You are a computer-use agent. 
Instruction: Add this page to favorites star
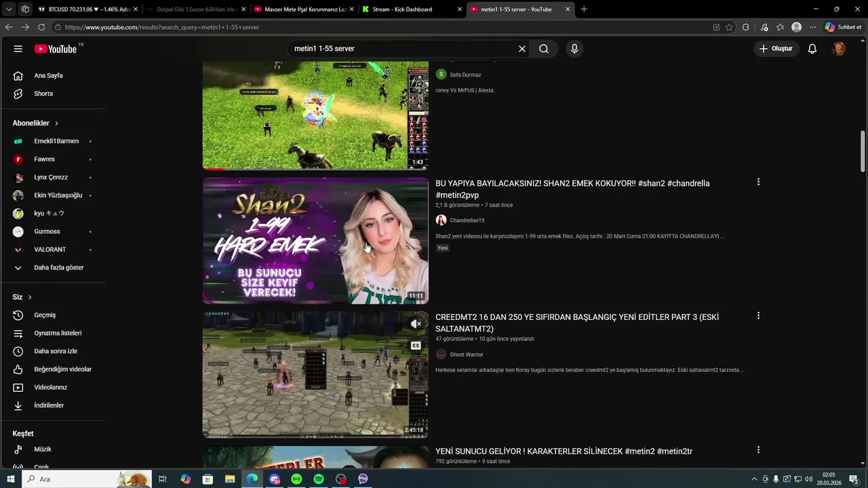[729, 27]
